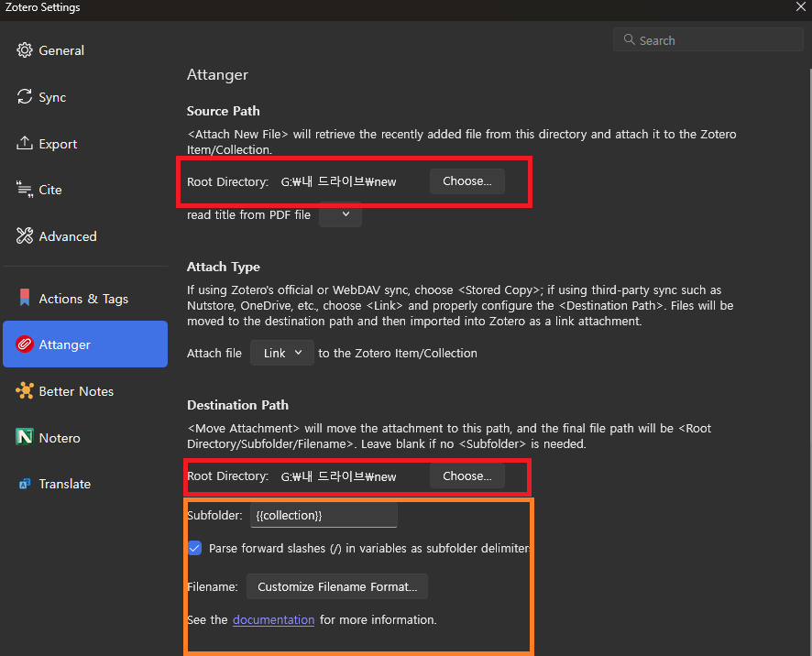
Task: Click the Sync arrows icon
Action: pos(25,97)
